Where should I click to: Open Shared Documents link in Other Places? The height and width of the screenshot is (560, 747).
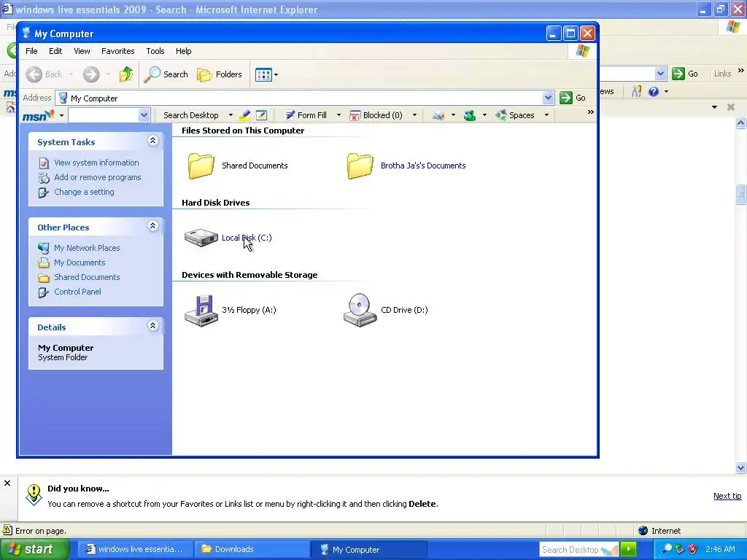click(87, 277)
